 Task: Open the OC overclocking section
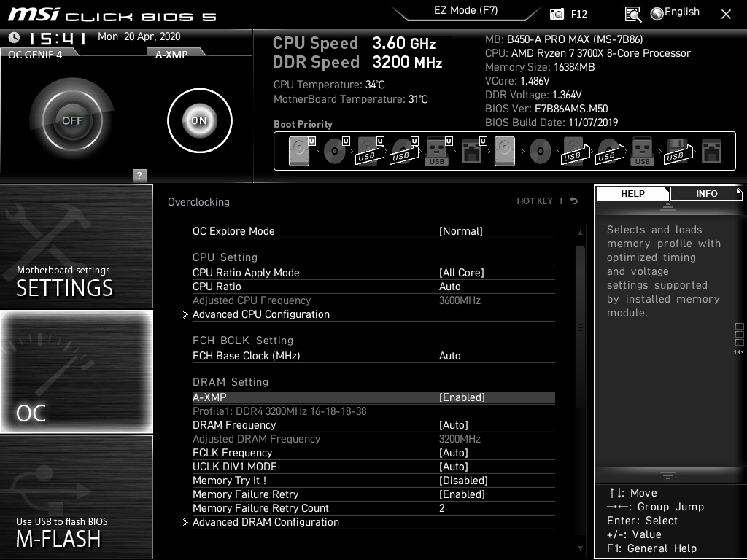(x=76, y=371)
